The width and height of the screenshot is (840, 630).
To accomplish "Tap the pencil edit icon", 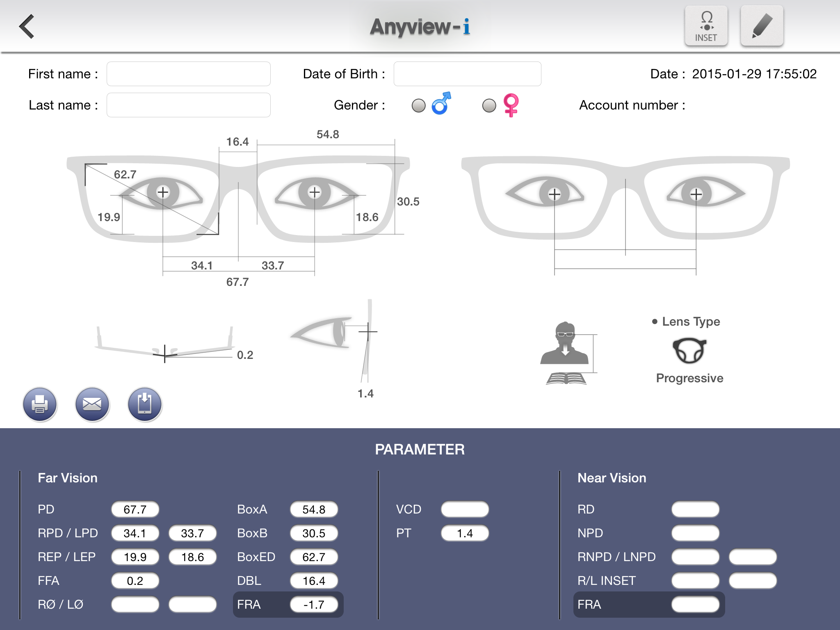I will pos(762,26).
